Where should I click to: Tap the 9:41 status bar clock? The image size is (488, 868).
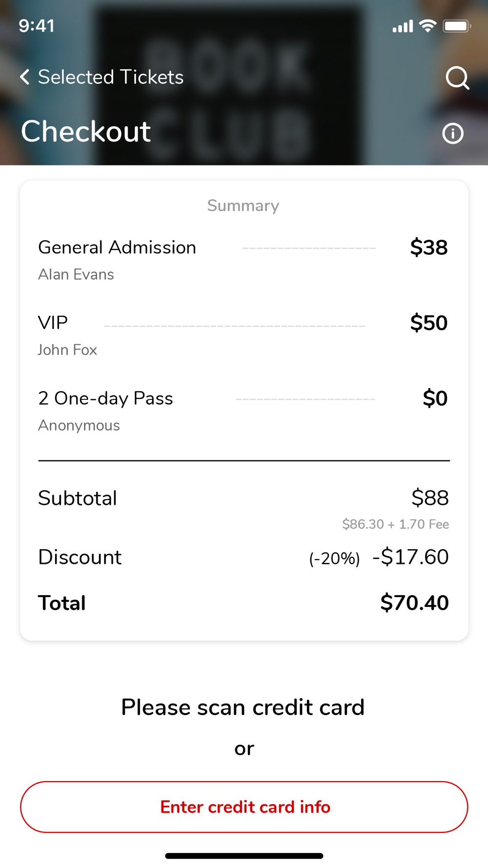(x=37, y=26)
